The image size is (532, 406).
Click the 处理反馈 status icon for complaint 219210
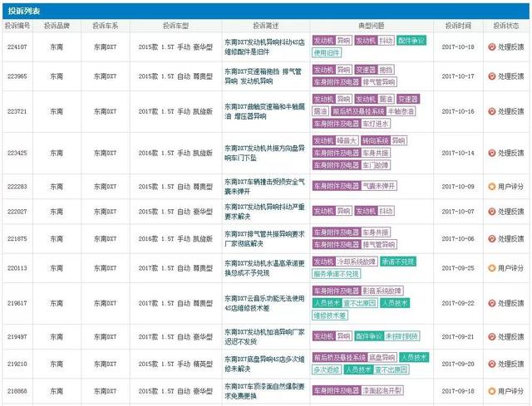pyautogui.click(x=491, y=364)
